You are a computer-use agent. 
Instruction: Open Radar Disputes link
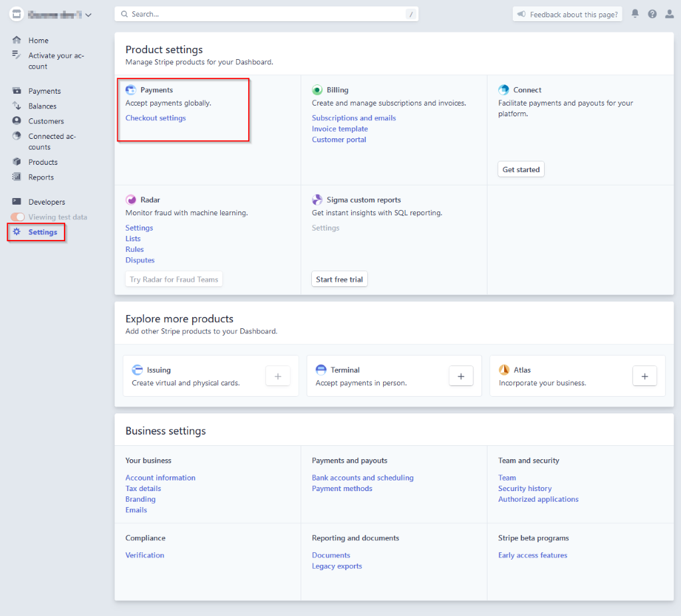pyautogui.click(x=140, y=260)
